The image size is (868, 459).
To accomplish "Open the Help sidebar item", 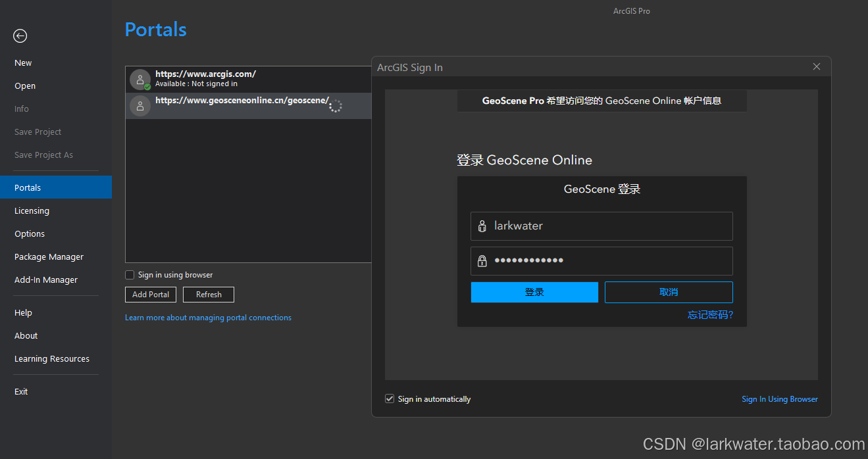I will coord(23,313).
